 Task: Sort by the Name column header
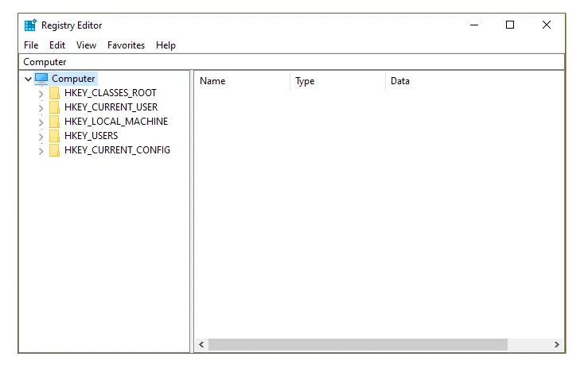click(242, 81)
